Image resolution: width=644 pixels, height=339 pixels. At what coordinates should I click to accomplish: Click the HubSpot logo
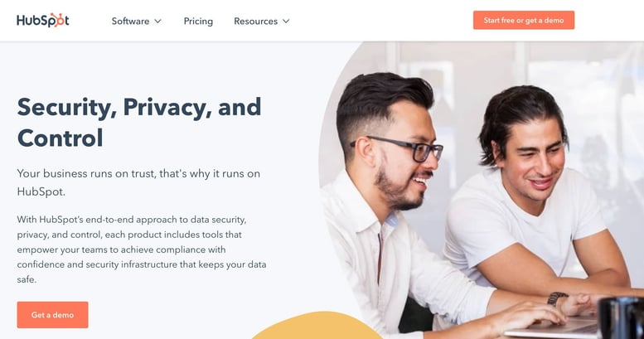(x=43, y=21)
